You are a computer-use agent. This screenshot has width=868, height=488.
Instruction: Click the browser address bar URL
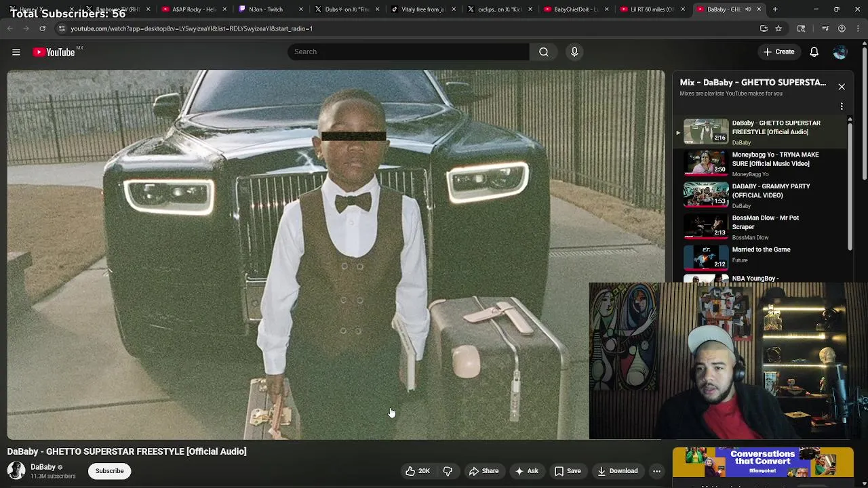pyautogui.click(x=192, y=28)
